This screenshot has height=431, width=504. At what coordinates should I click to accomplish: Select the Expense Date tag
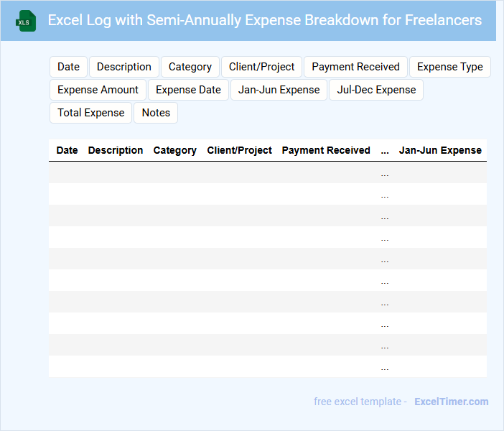pos(189,90)
